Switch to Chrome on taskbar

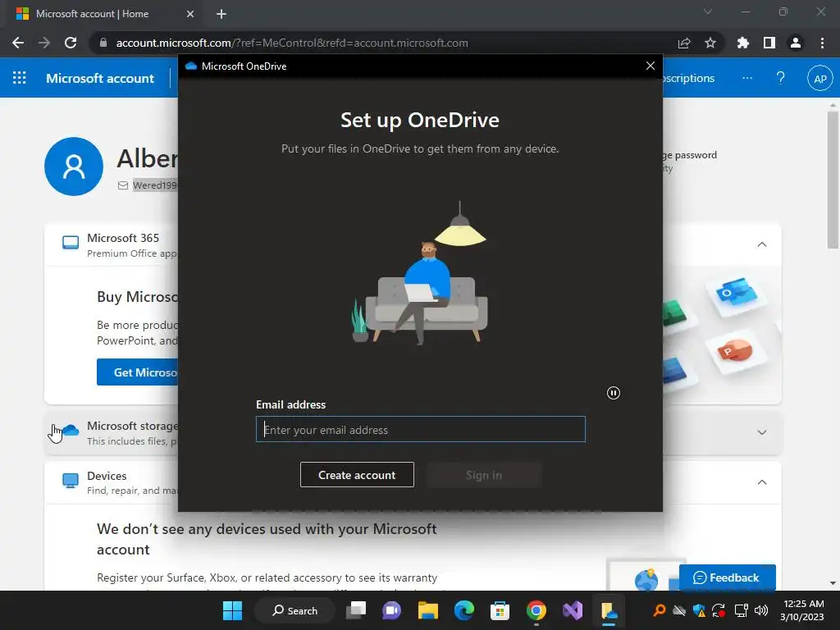coord(536,610)
